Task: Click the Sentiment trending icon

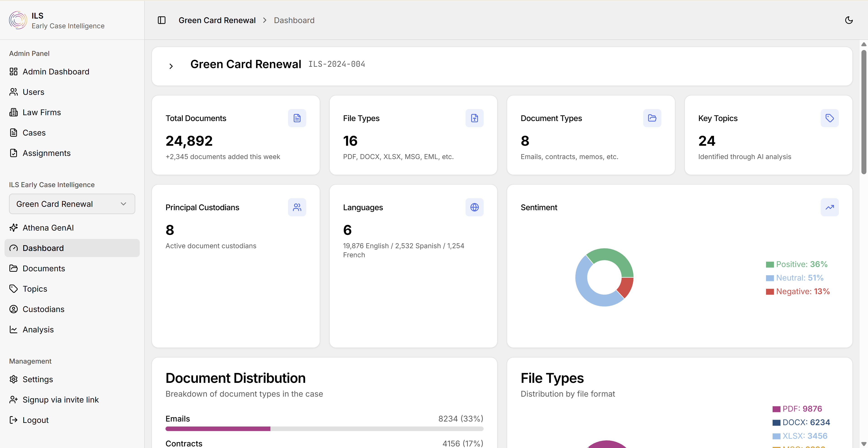Action: tap(830, 207)
